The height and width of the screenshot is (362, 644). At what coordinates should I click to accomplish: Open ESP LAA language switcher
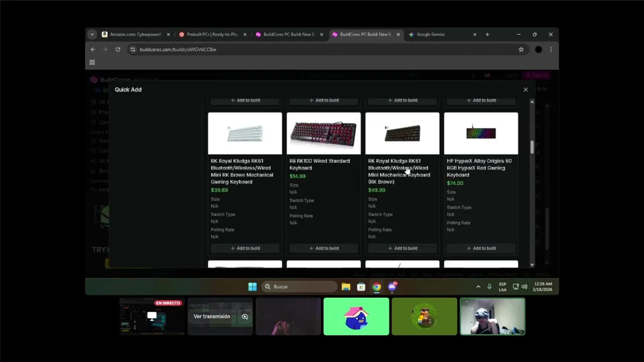pos(503,287)
